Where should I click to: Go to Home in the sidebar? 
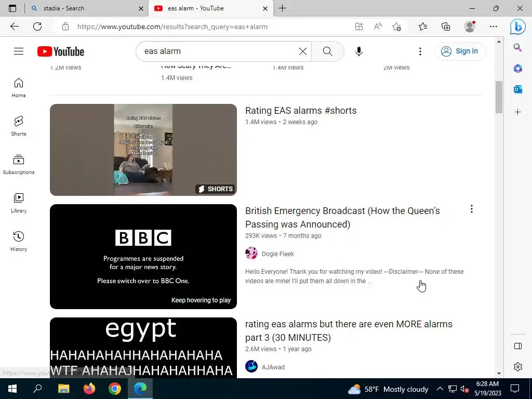19,88
